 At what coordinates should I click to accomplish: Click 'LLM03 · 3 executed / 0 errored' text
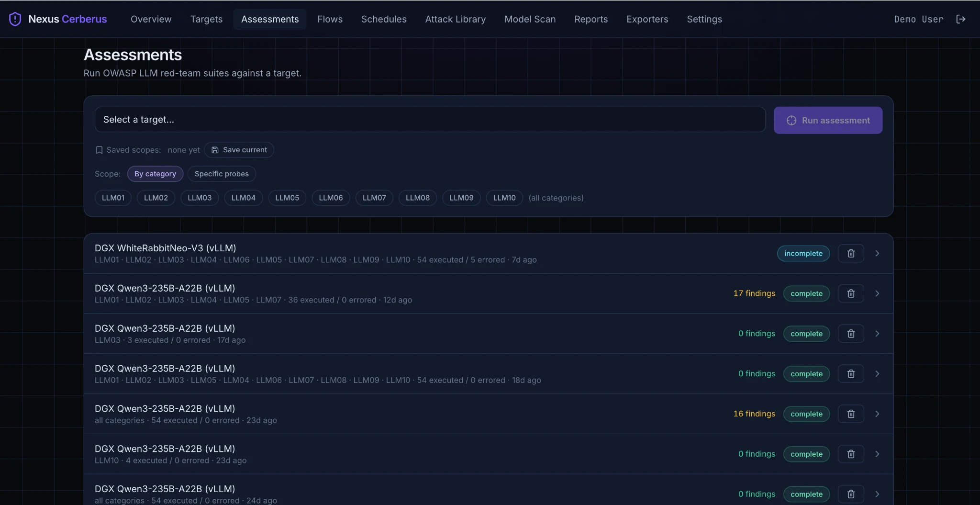pos(153,340)
